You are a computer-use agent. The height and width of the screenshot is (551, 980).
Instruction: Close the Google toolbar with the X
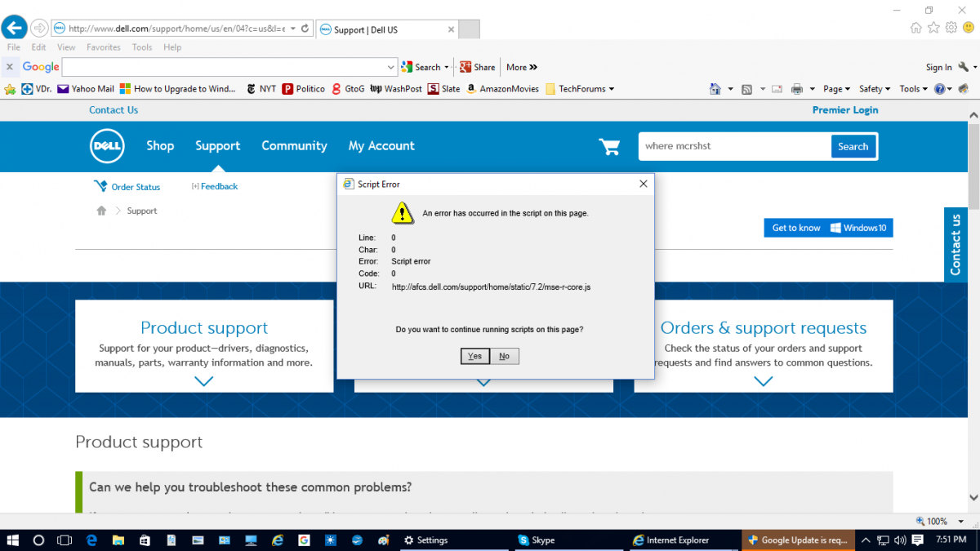coord(10,67)
